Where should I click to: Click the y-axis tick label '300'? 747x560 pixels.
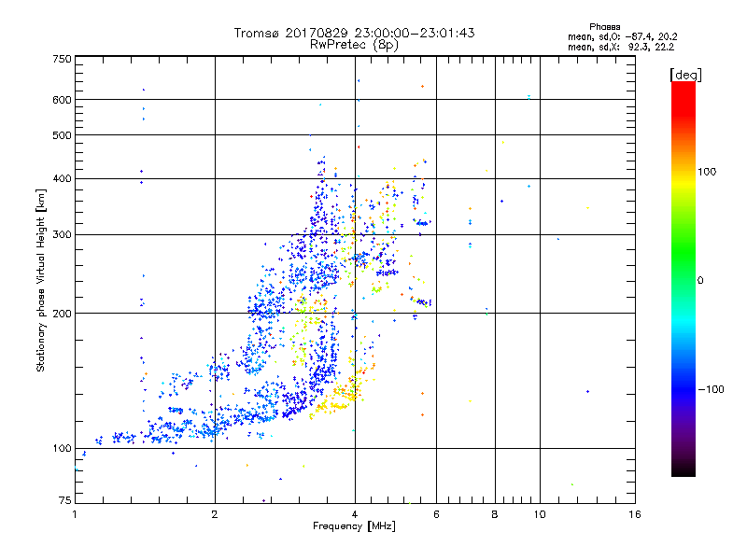[x=62, y=234]
